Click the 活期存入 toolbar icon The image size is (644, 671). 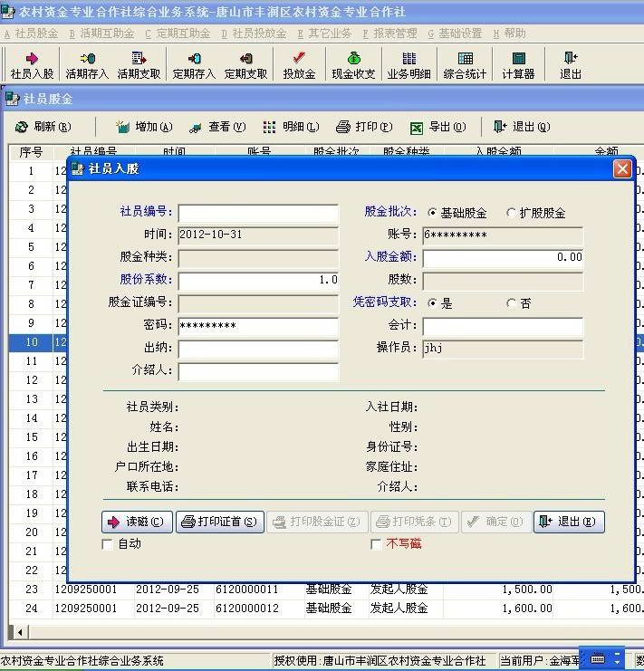(87, 65)
